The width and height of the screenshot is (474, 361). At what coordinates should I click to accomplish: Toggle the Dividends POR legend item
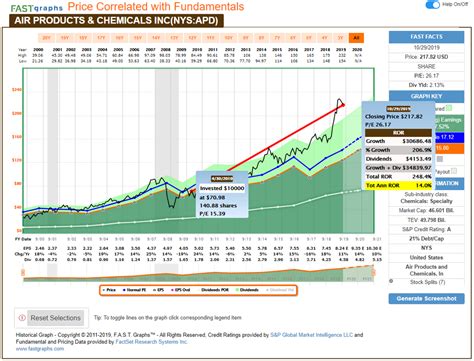[212, 290]
